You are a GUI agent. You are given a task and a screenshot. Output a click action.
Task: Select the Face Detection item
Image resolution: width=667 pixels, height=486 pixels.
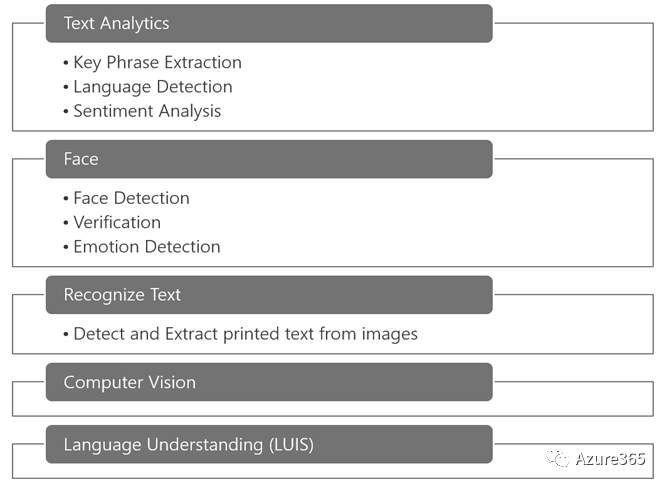pyautogui.click(x=131, y=198)
